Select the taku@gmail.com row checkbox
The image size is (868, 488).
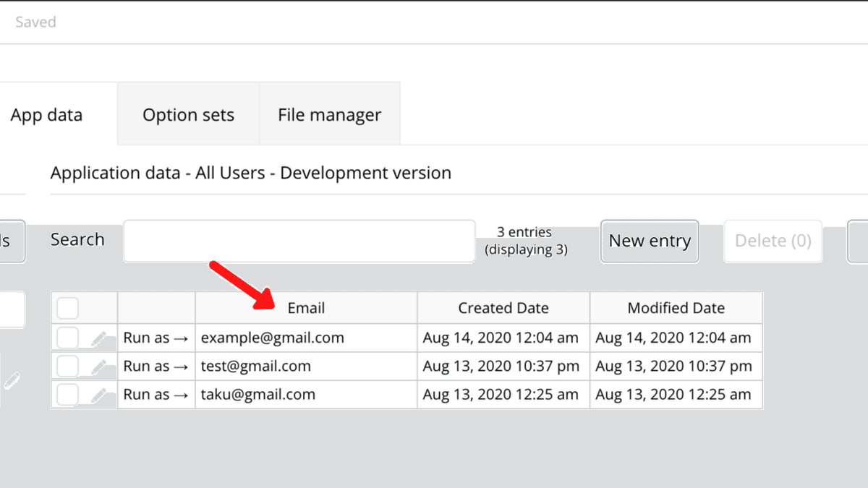pos(68,395)
